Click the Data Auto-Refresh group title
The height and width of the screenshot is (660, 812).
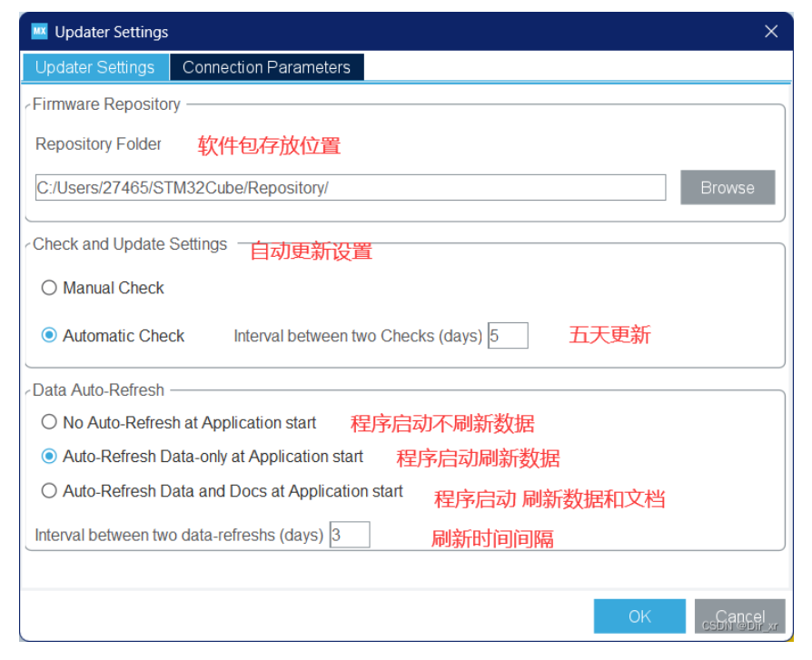(98, 389)
